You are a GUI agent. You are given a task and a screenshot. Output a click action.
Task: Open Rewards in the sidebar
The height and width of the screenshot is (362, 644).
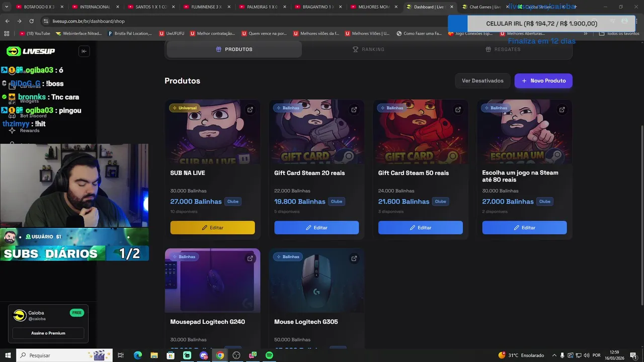29,130
